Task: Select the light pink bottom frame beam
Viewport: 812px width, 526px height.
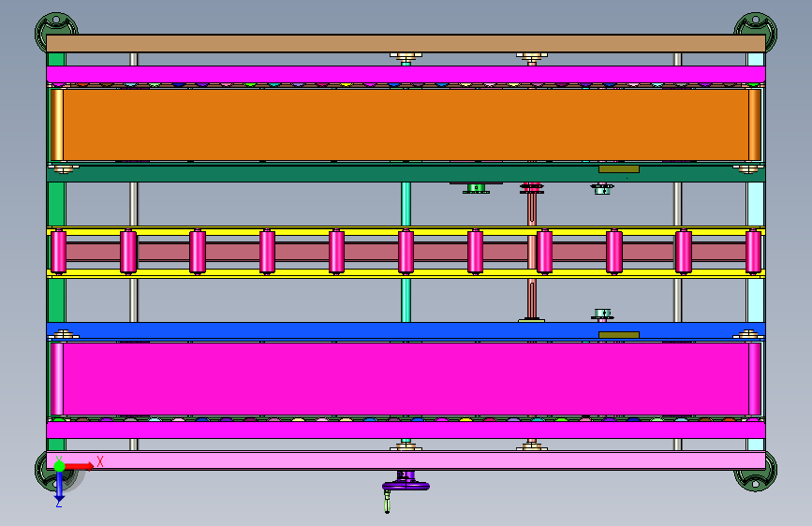Action: click(406, 460)
